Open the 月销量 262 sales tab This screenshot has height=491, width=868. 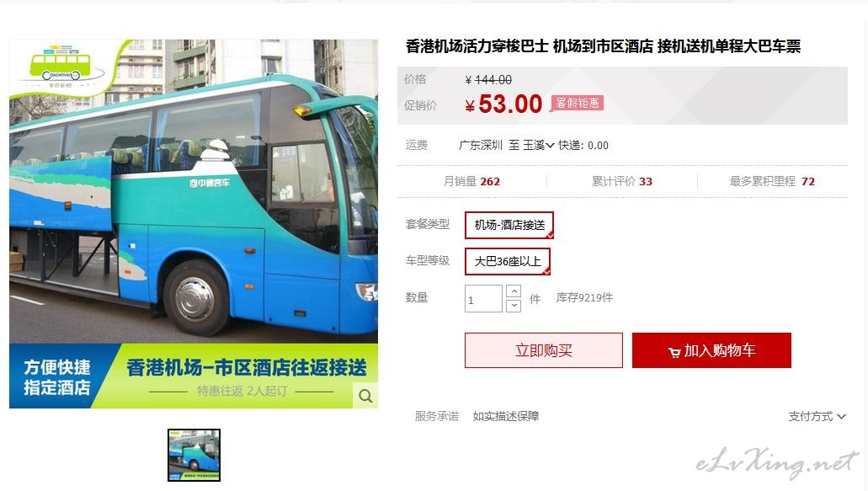[471, 182]
